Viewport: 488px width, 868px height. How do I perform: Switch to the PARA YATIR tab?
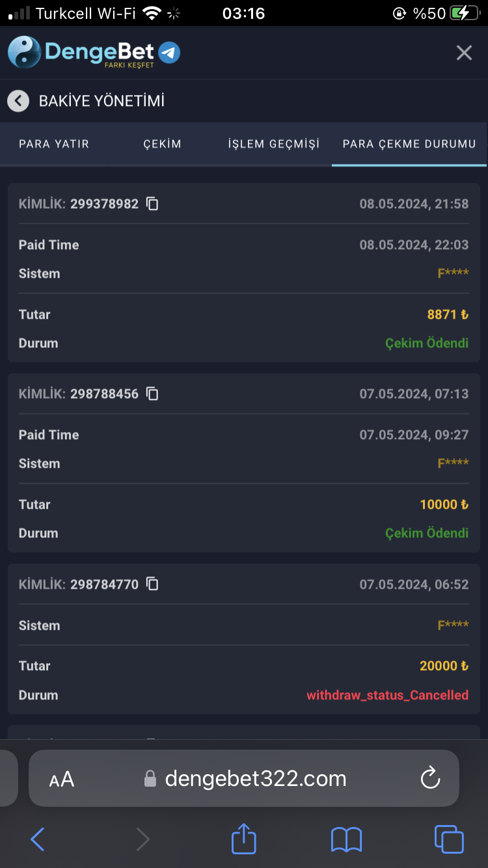54,144
